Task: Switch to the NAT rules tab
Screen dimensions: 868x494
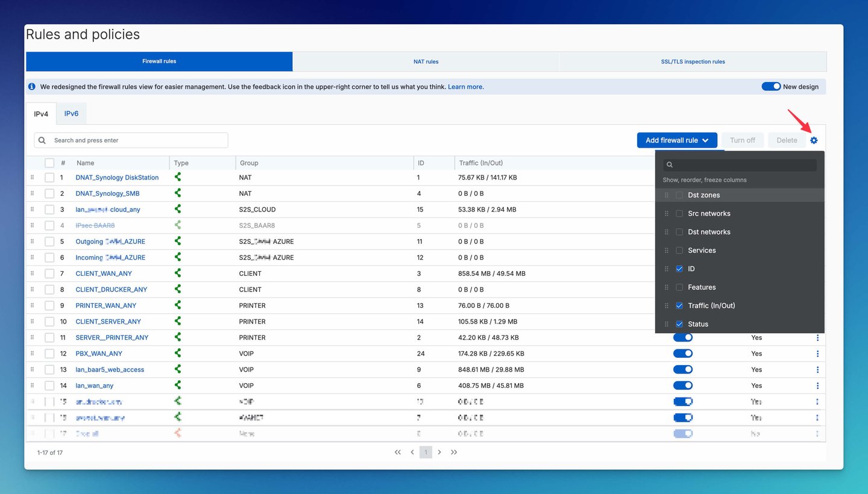Action: pyautogui.click(x=426, y=61)
